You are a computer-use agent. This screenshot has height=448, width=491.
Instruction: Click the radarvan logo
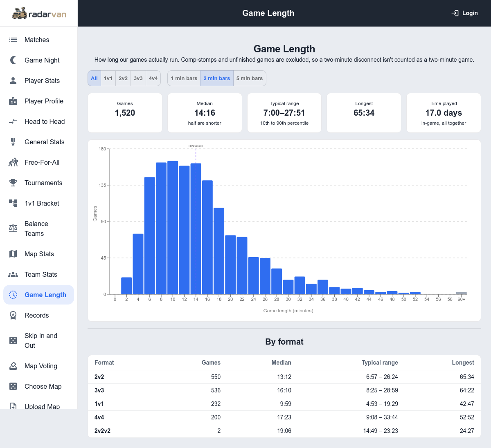click(39, 13)
